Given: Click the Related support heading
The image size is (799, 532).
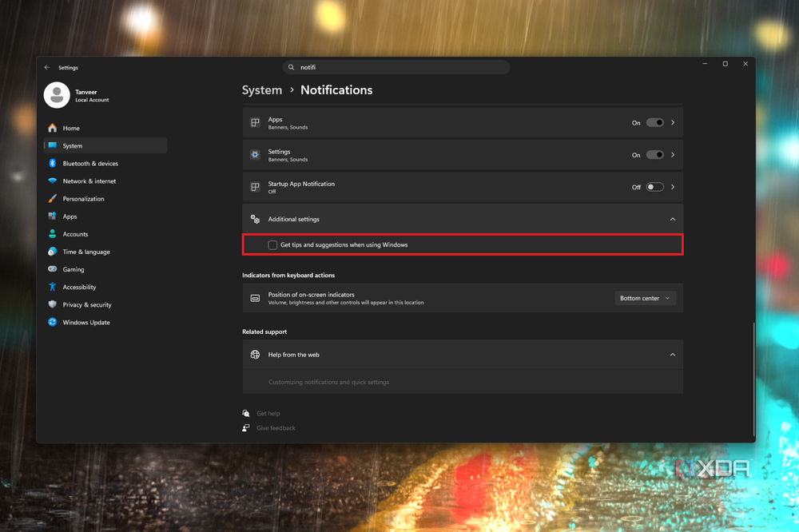Looking at the screenshot, I should point(264,332).
